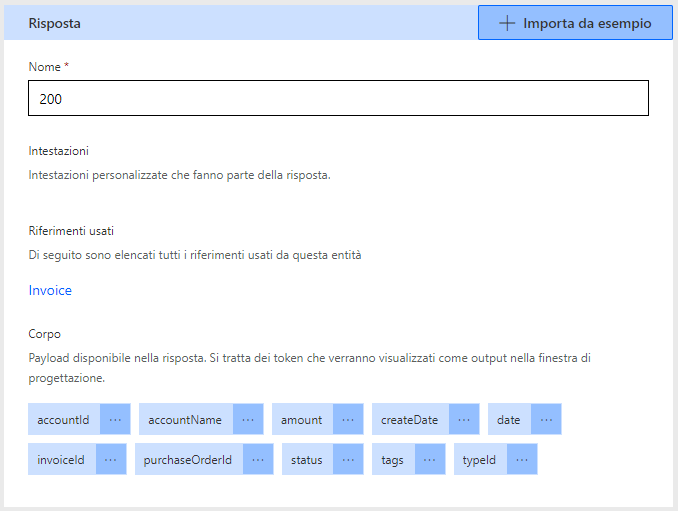The height and width of the screenshot is (511, 678).
Task: Select the accountId token label
Action: [x=64, y=419]
